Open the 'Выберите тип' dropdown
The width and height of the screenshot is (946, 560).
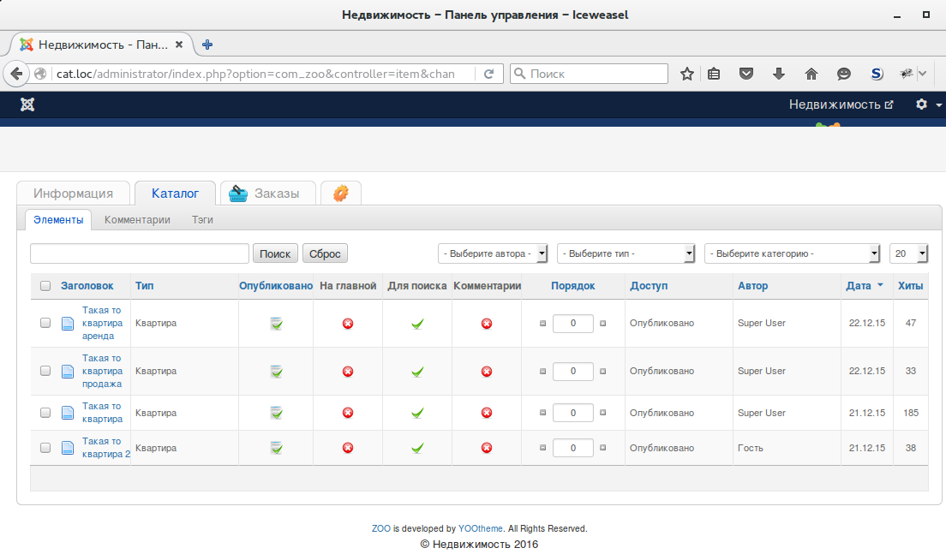(x=626, y=253)
